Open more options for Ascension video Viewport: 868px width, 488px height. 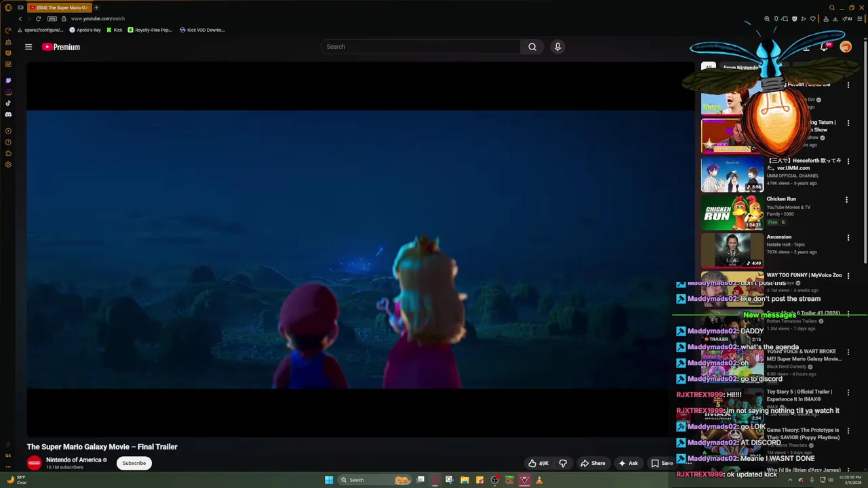[x=848, y=238]
